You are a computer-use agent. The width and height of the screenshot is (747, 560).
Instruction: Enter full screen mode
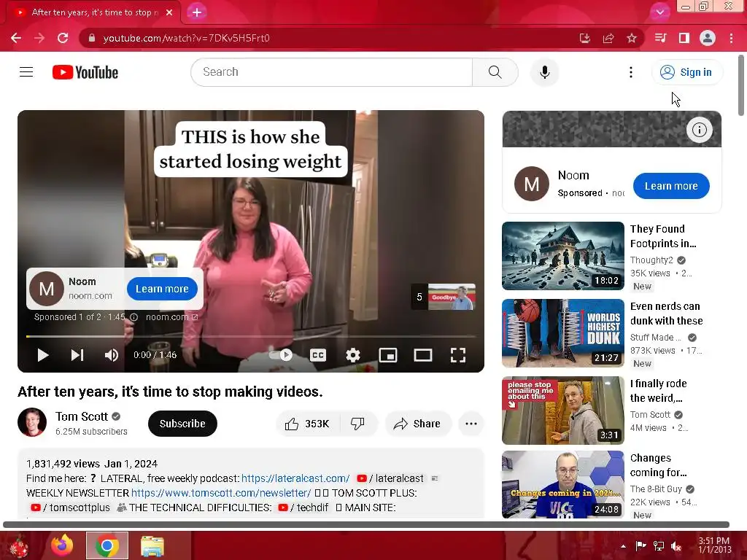tap(458, 355)
